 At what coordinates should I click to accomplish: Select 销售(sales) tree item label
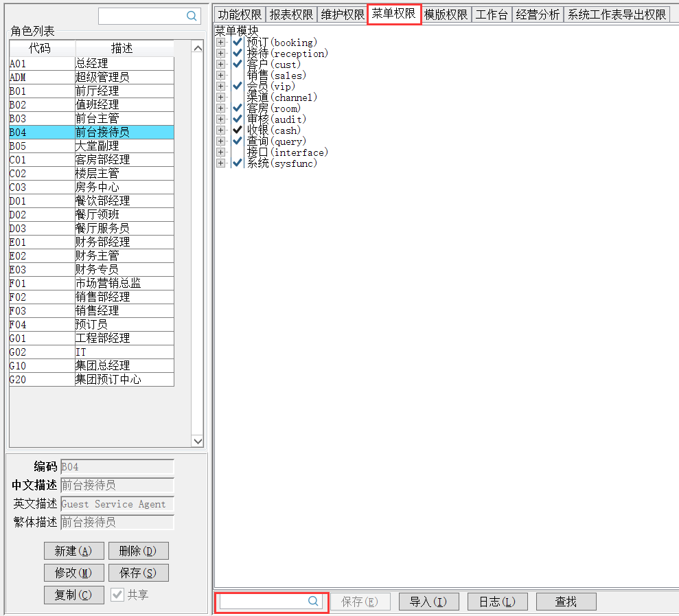tap(276, 76)
